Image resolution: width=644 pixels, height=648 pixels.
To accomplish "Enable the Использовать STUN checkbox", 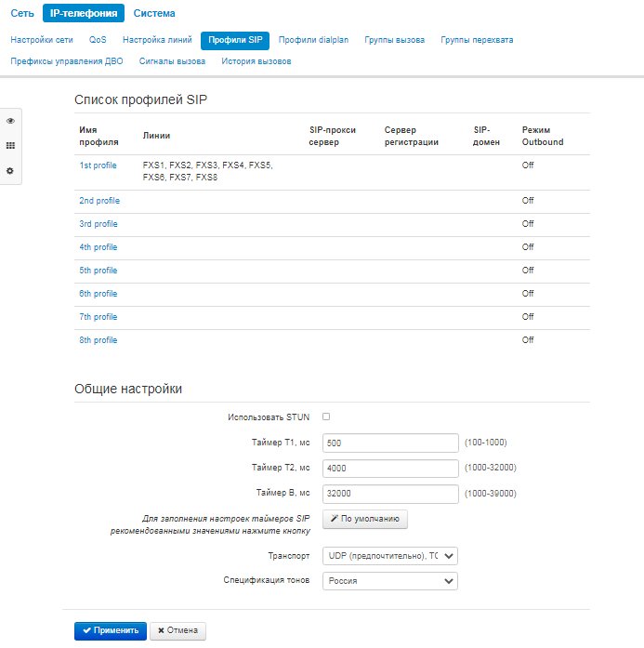I will 326,417.
